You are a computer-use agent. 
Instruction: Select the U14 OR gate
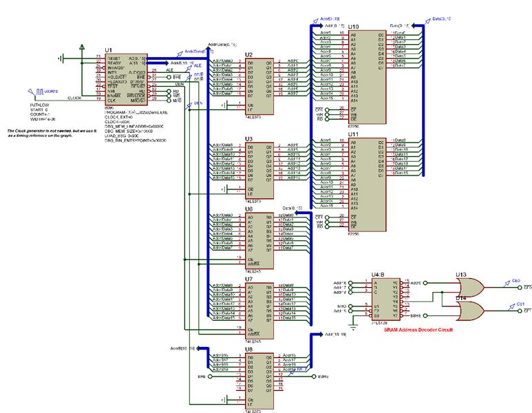pos(469,310)
